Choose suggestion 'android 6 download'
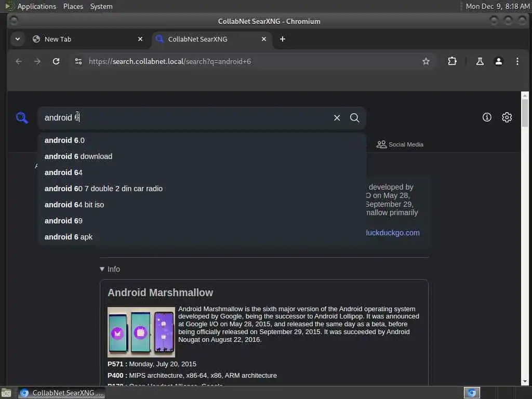This screenshot has width=532, height=399. (202, 156)
